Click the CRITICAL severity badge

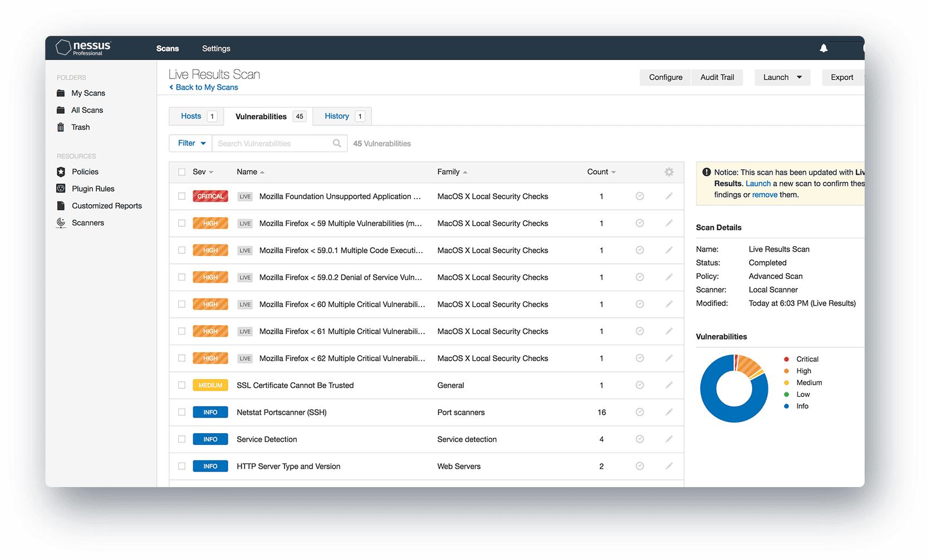(210, 196)
